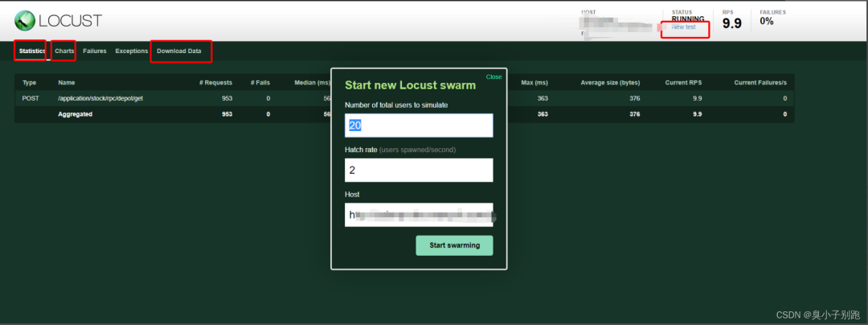Sort by Max (ms) column header
Viewport: 868px width, 325px height.
click(x=534, y=83)
